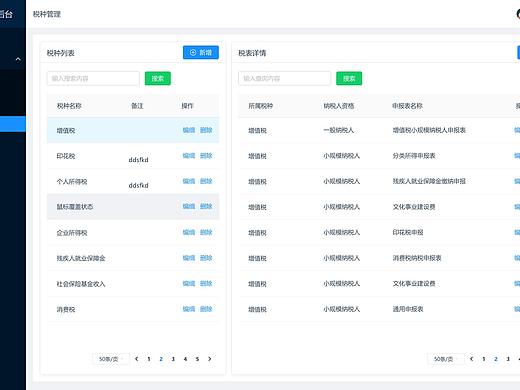The image size is (520, 390).
Task: Go to page 1 in 税表详情 pagination
Action: pyautogui.click(x=484, y=359)
